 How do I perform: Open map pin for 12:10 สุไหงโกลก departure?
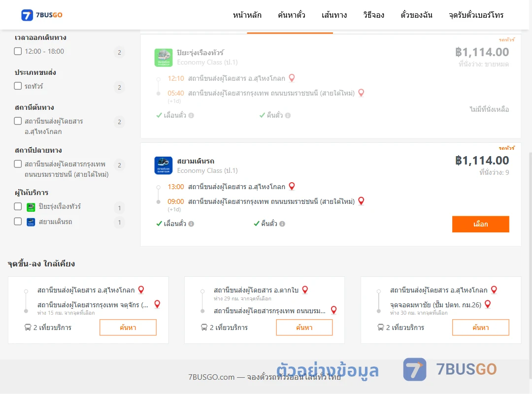click(292, 78)
